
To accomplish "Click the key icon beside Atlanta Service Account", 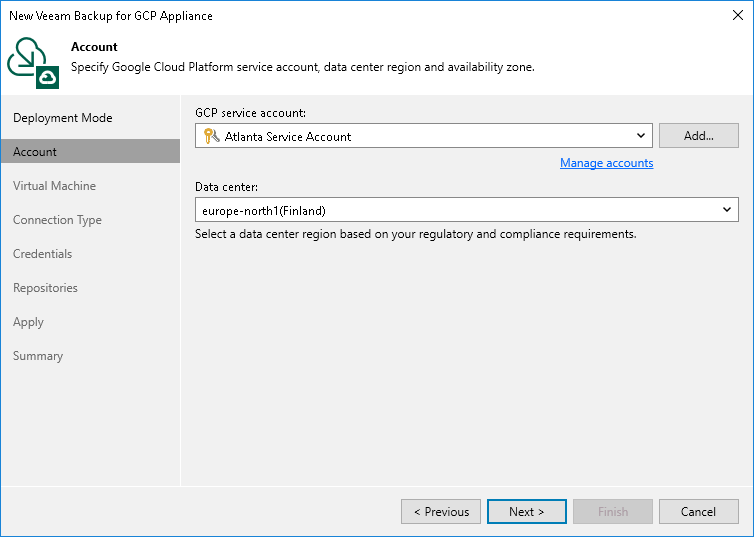I will point(211,136).
